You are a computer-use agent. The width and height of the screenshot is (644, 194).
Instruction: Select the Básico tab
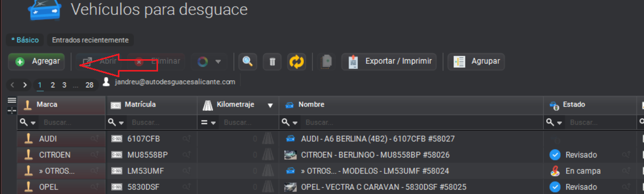pyautogui.click(x=25, y=40)
